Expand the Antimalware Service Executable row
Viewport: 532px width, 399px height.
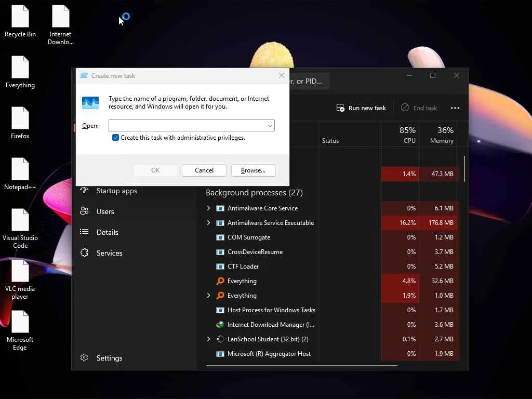208,222
